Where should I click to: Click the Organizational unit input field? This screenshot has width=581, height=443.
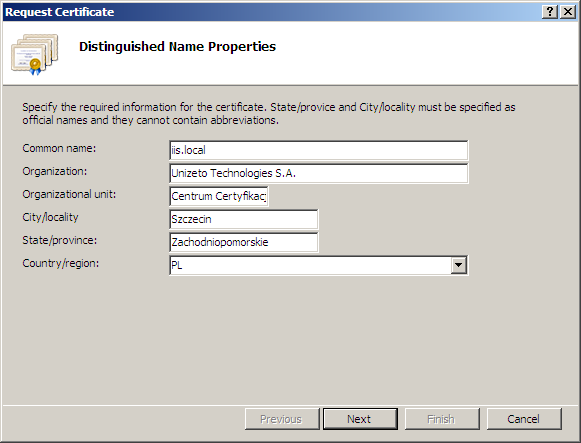pyautogui.click(x=219, y=196)
